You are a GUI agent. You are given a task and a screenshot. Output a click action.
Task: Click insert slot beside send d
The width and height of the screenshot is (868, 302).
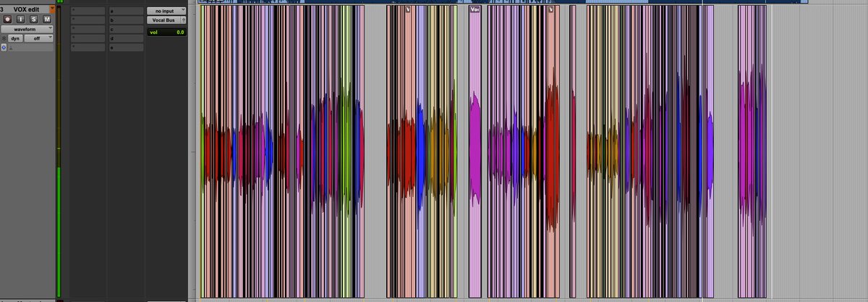point(88,38)
